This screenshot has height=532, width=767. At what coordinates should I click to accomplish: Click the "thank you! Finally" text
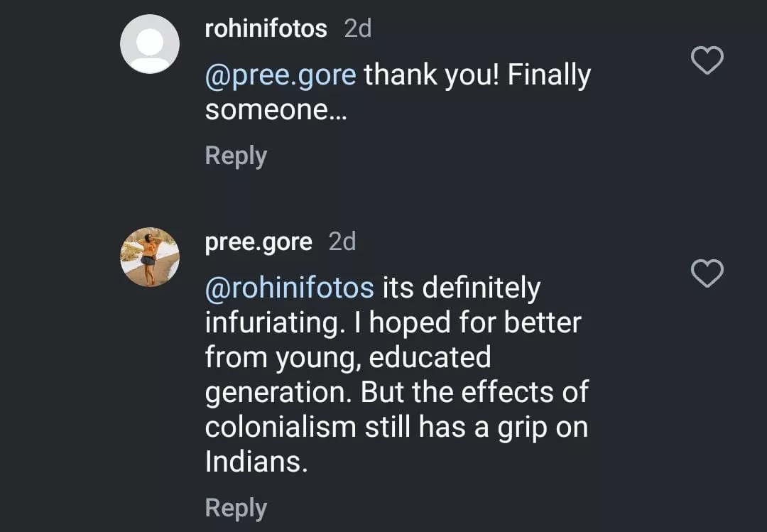477,75
